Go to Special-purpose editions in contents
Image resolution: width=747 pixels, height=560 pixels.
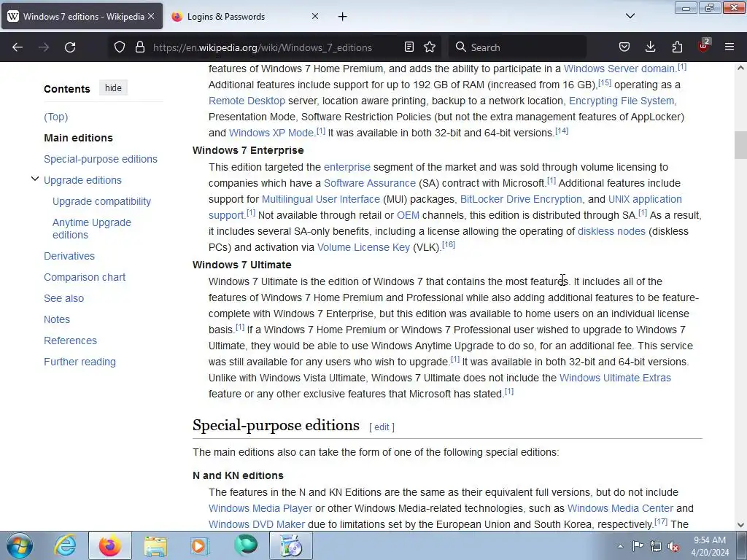(101, 159)
